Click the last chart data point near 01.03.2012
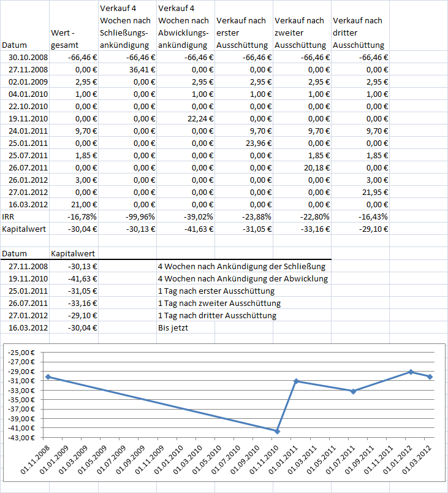Viewport: 448px width, 493px height. tap(430, 376)
